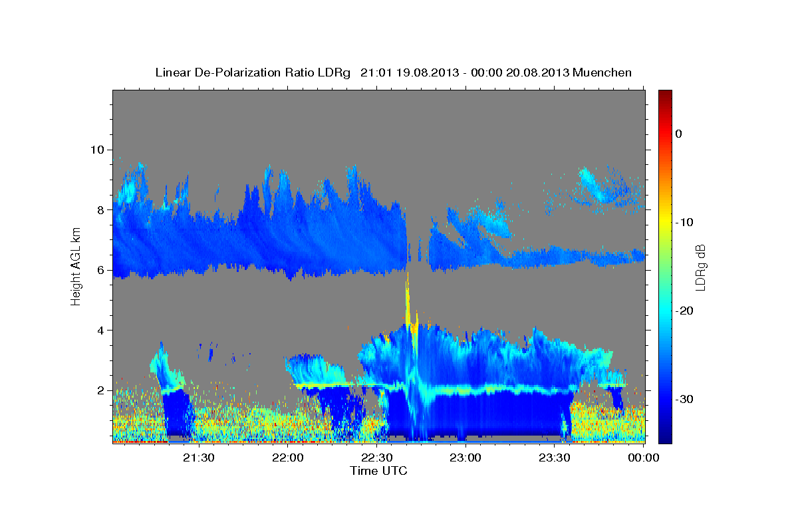Click the 23:30 time tick label
Image resolution: width=798 pixels, height=532 pixels.
click(x=555, y=458)
